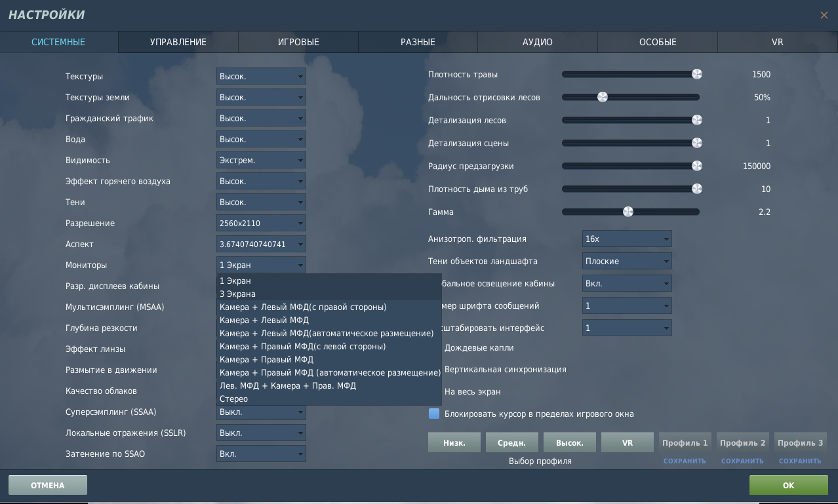This screenshot has height=504, width=838.
Task: Open the Гражданский трафик dropdown
Action: coord(261,118)
